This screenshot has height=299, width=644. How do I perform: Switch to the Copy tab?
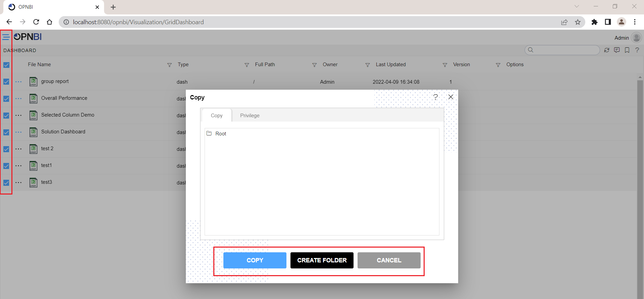click(217, 115)
